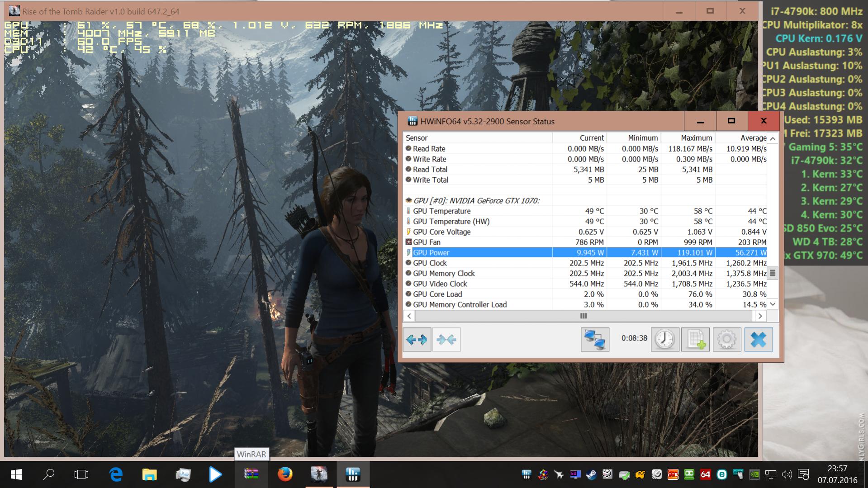Viewport: 868px width, 488px height.
Task: Select the GPU Temperature sensor row
Action: point(585,211)
